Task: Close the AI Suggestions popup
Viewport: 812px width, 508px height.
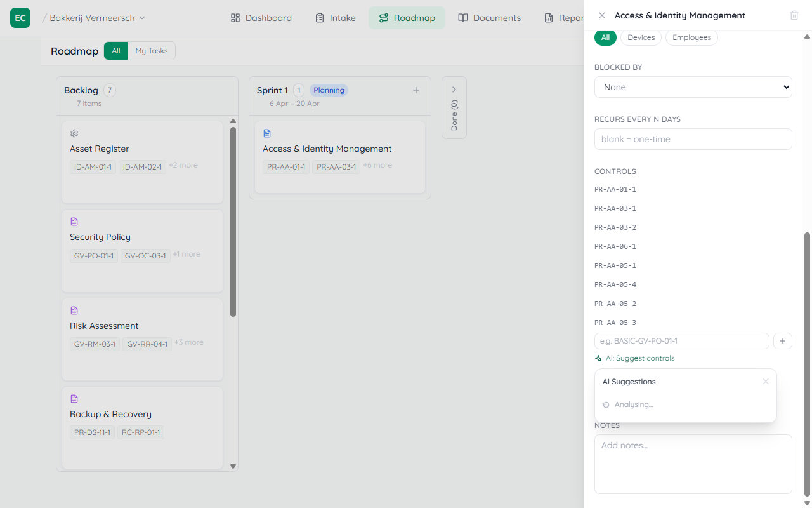Action: [x=766, y=381]
